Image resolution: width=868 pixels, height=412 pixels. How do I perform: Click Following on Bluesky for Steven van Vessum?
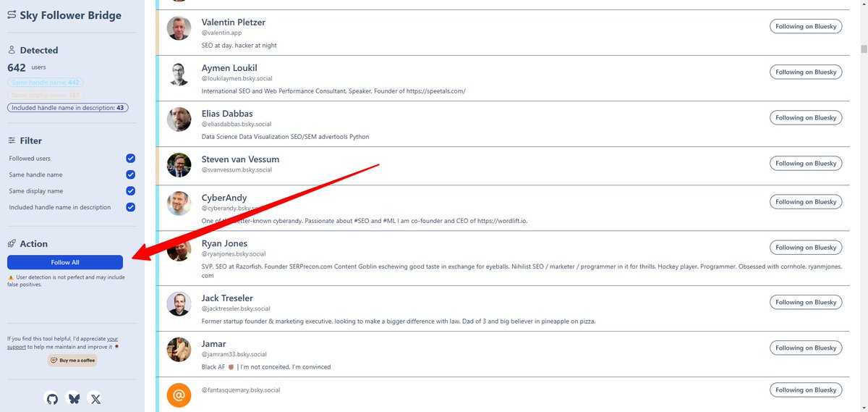(806, 163)
